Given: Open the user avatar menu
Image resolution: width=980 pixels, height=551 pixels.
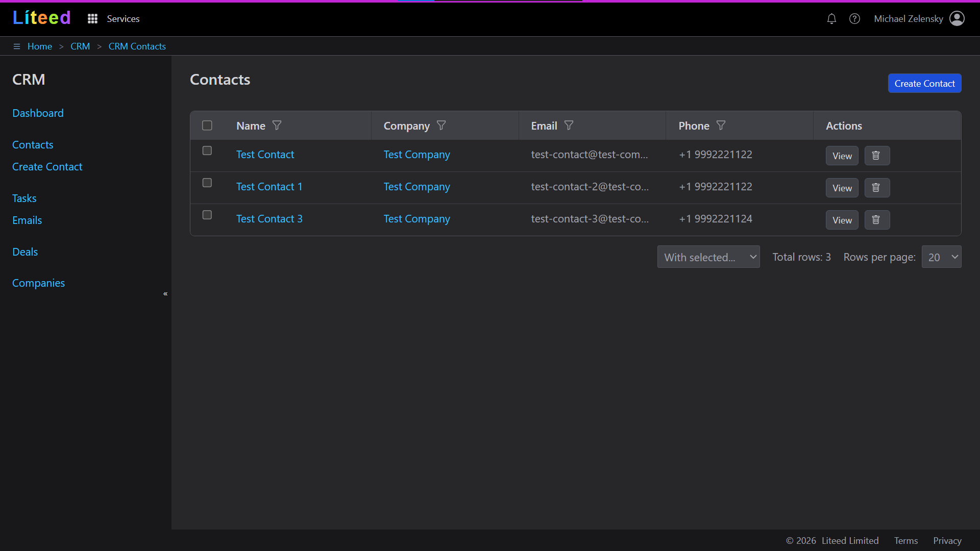Looking at the screenshot, I should [958, 18].
